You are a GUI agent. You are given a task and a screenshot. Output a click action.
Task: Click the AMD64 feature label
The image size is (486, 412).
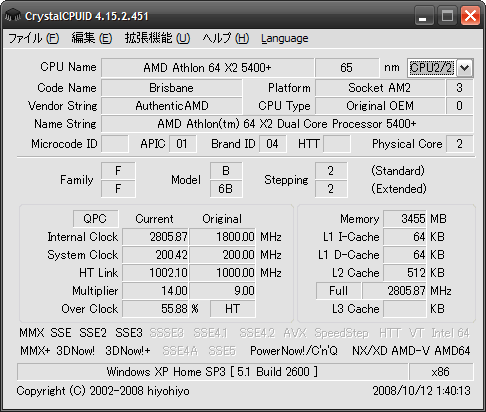pyautogui.click(x=452, y=351)
